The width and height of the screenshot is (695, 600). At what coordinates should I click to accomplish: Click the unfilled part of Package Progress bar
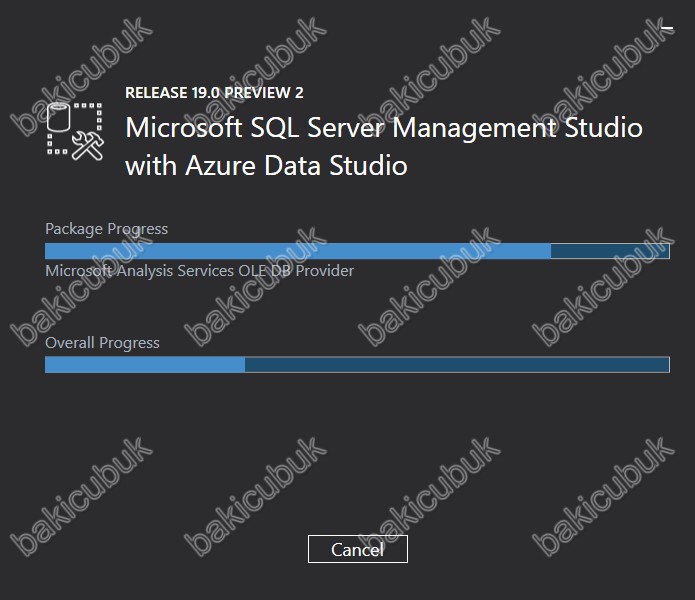coord(610,251)
